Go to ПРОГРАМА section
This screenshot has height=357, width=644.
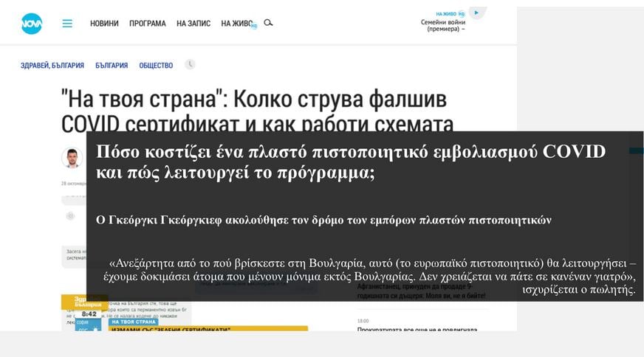tap(148, 24)
